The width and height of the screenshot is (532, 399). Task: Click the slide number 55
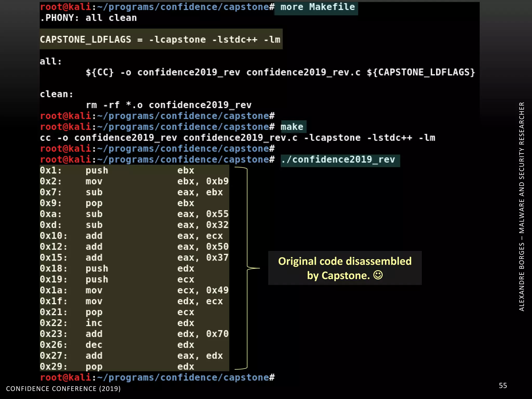[503, 385]
